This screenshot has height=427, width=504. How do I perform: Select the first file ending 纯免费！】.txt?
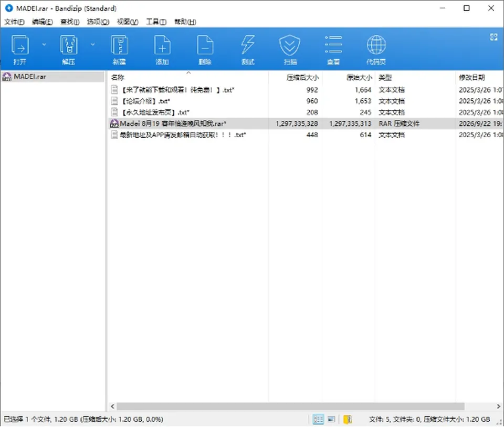177,90
